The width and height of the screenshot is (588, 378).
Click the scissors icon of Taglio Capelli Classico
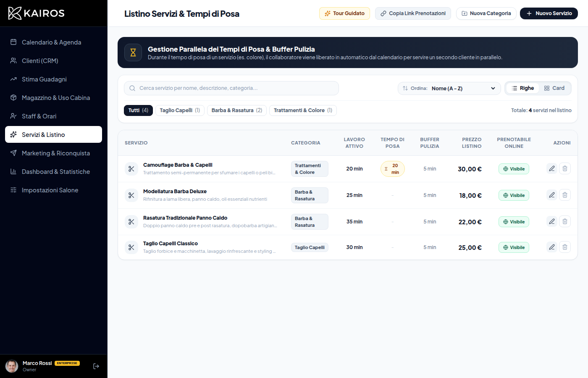pyautogui.click(x=131, y=247)
